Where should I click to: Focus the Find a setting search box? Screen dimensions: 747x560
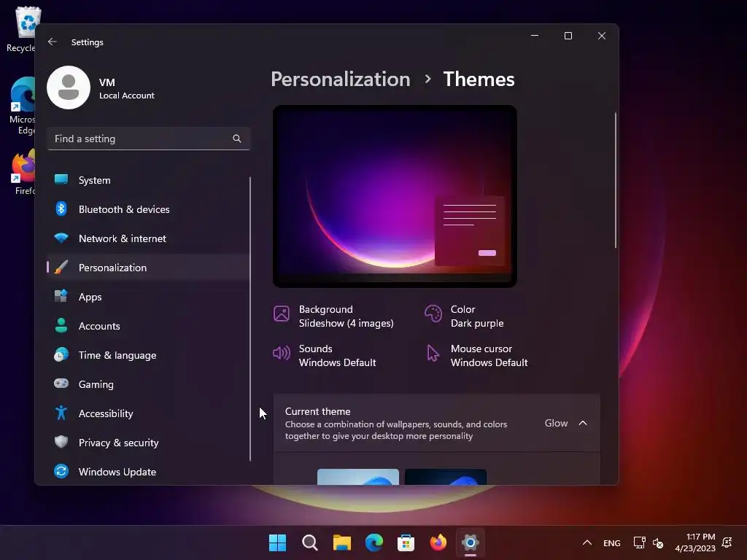149,139
